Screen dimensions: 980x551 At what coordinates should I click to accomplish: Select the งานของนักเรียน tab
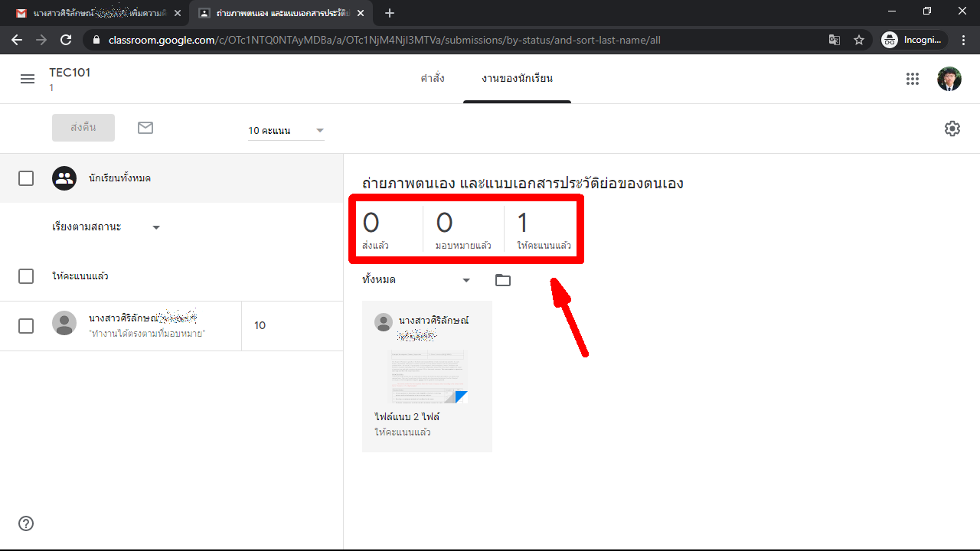click(517, 79)
